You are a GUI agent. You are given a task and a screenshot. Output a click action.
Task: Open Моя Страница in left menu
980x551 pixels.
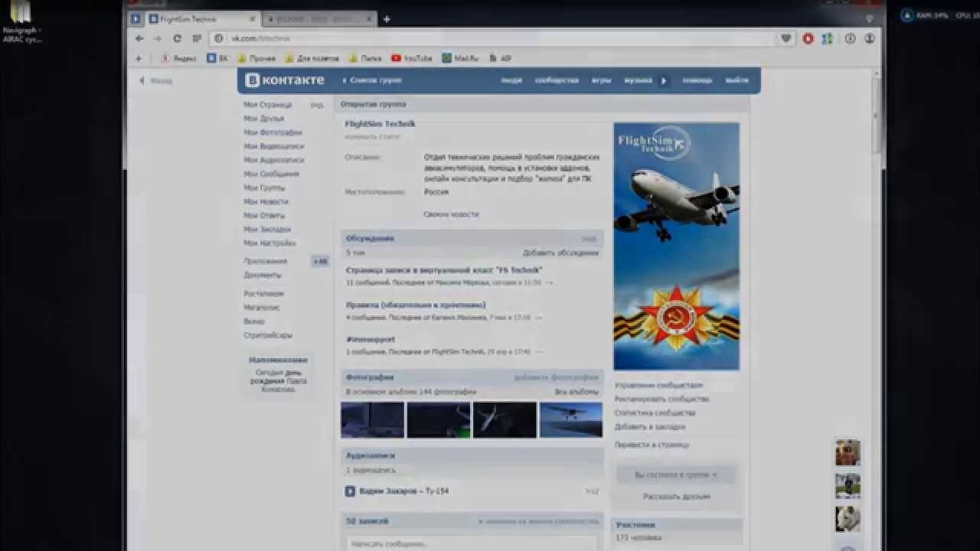pyautogui.click(x=267, y=105)
